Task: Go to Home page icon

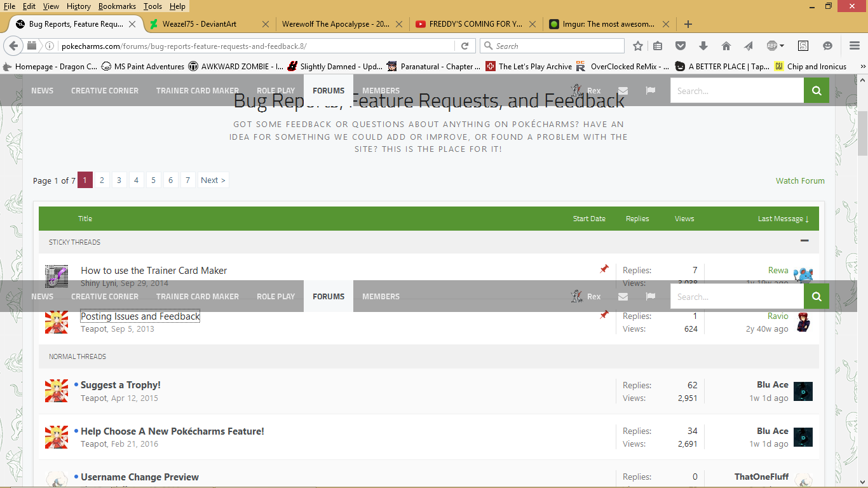Action: [726, 46]
